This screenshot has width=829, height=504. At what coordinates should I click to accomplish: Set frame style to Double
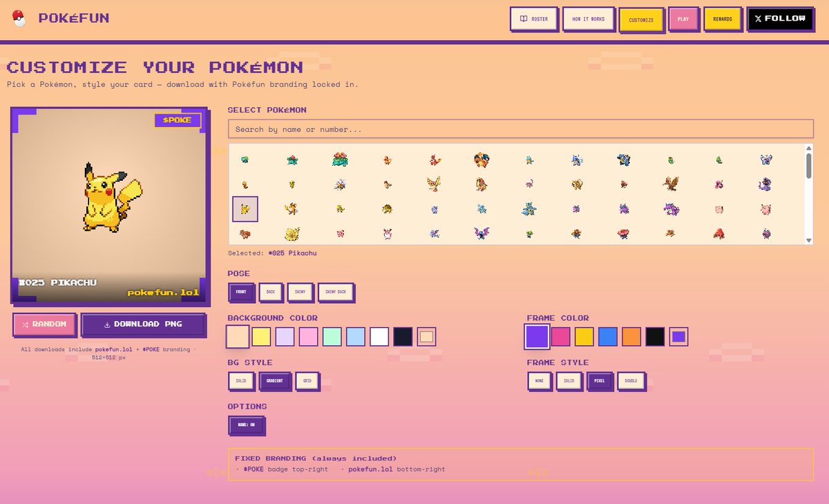(631, 380)
